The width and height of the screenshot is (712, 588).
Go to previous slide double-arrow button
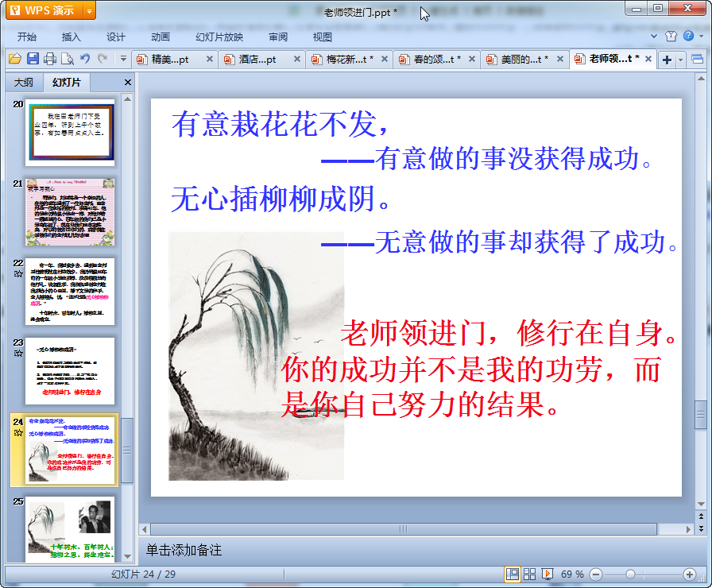(x=701, y=516)
